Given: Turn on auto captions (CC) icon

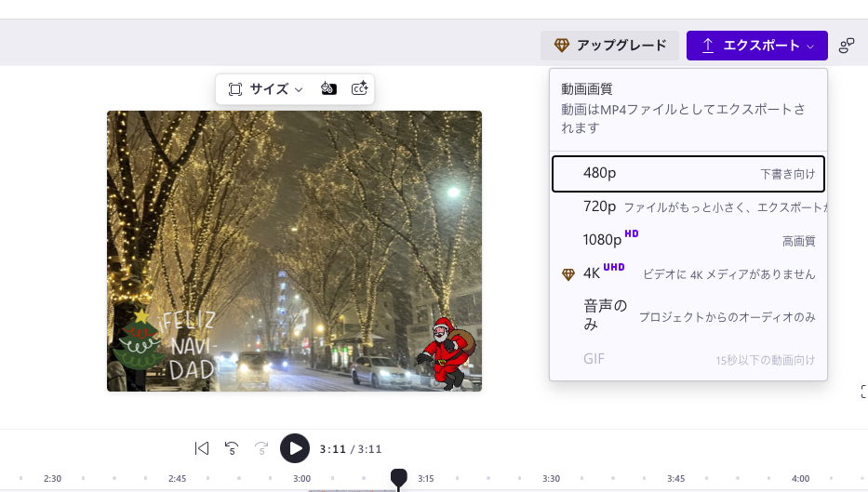Looking at the screenshot, I should click(359, 89).
